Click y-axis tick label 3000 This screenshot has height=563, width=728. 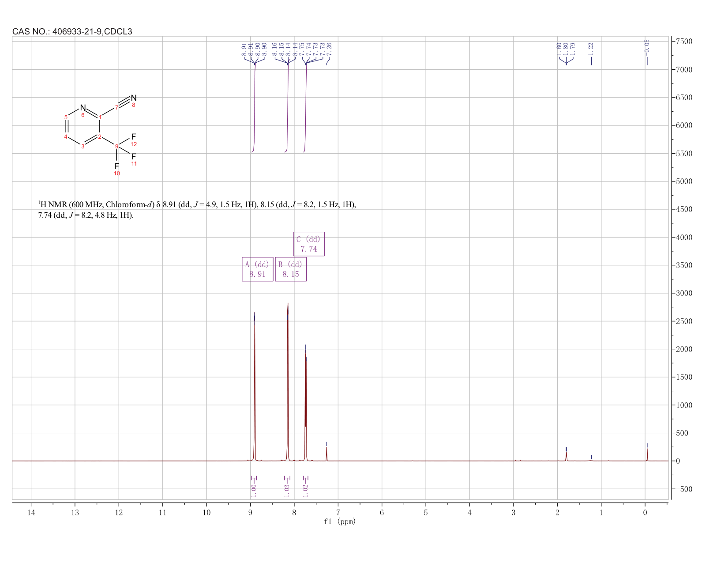pyautogui.click(x=684, y=293)
